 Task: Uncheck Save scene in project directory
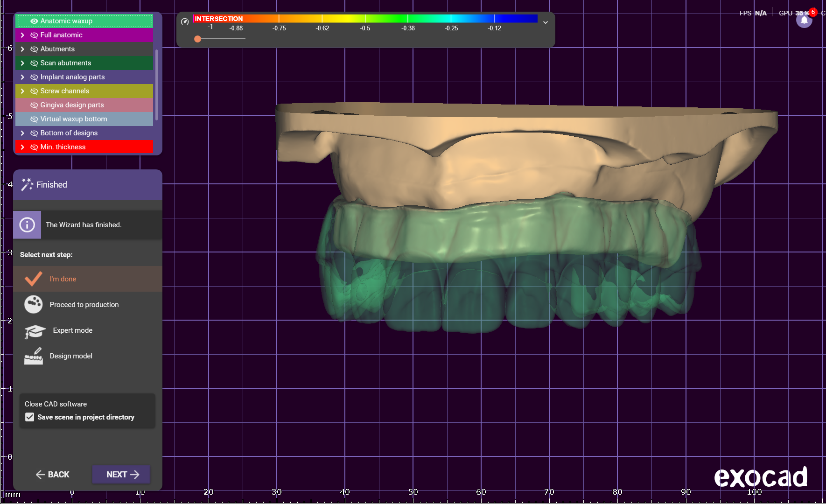click(x=30, y=417)
